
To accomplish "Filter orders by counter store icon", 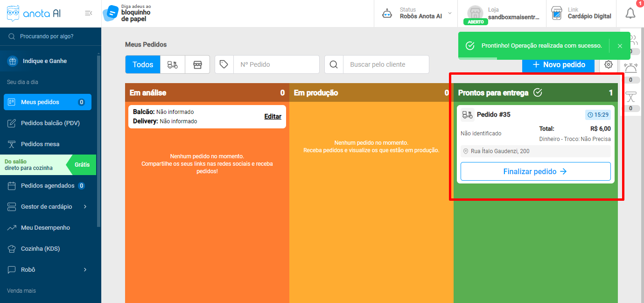I will point(197,64).
